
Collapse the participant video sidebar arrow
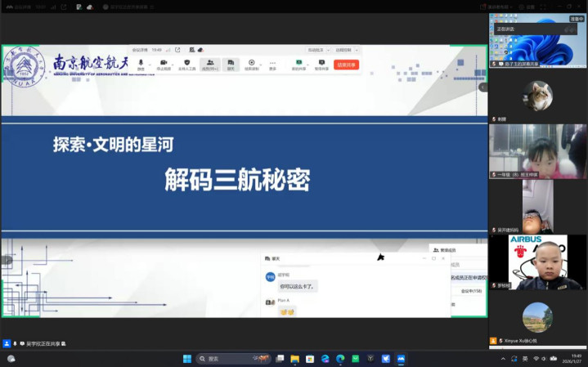click(483, 87)
